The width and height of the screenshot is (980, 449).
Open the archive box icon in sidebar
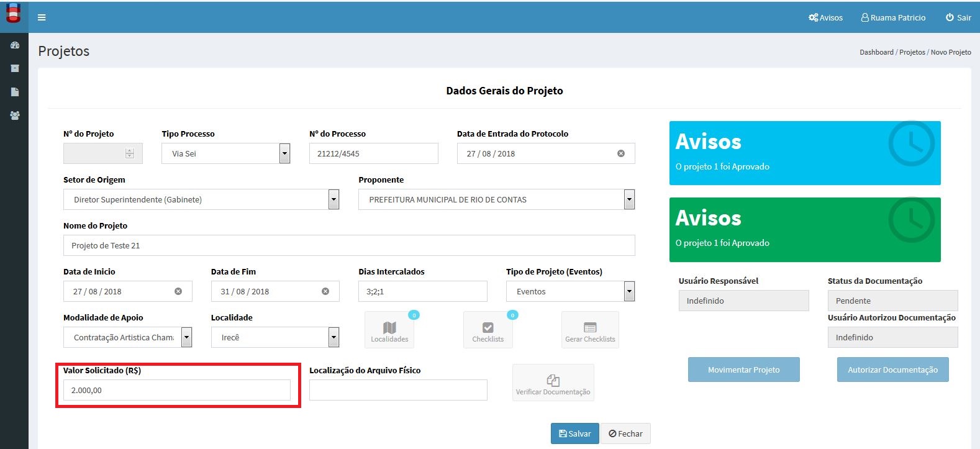click(x=15, y=68)
